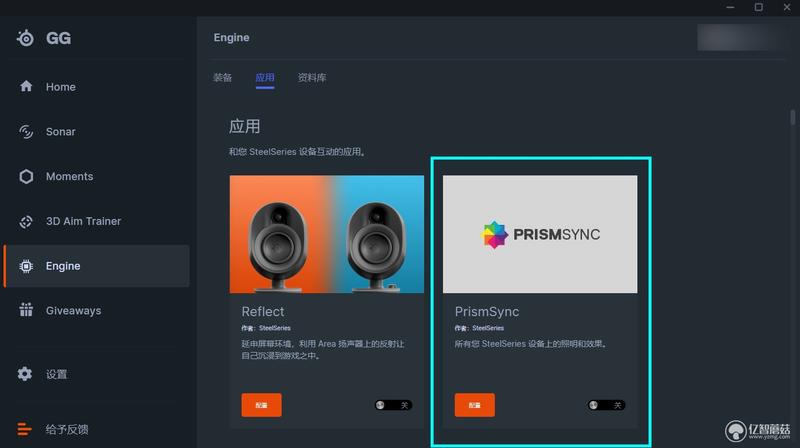This screenshot has height=448, width=800.
Task: Click the PrismSync app title
Action: pyautogui.click(x=487, y=311)
